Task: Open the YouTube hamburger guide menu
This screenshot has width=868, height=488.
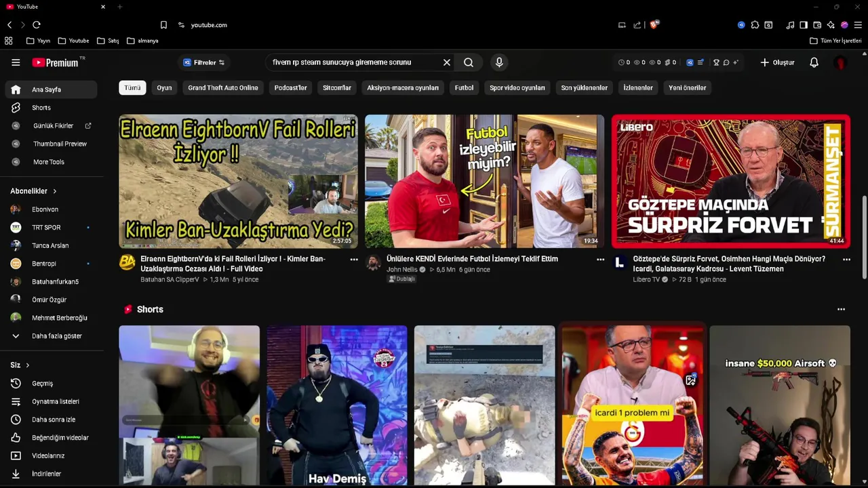Action: [16, 62]
